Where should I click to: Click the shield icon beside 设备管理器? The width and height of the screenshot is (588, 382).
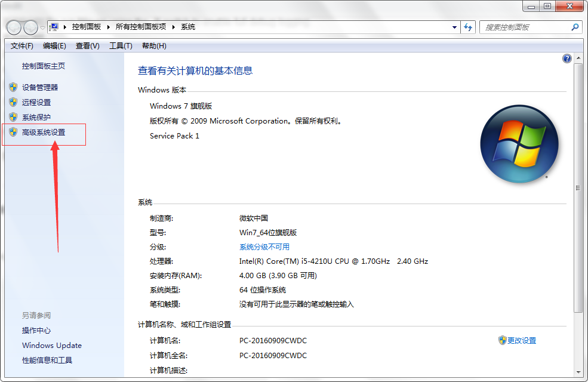14,87
